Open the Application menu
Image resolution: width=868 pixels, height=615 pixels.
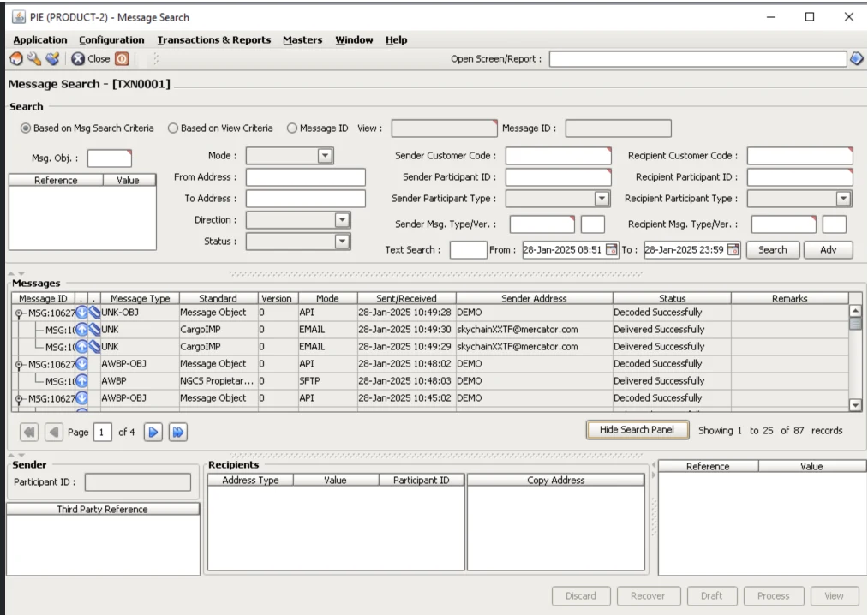click(40, 40)
